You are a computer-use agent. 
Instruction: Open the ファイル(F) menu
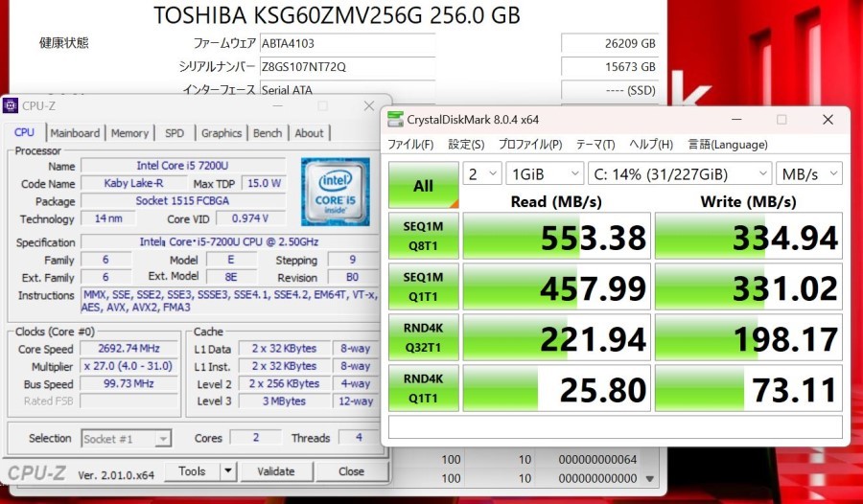pyautogui.click(x=410, y=144)
